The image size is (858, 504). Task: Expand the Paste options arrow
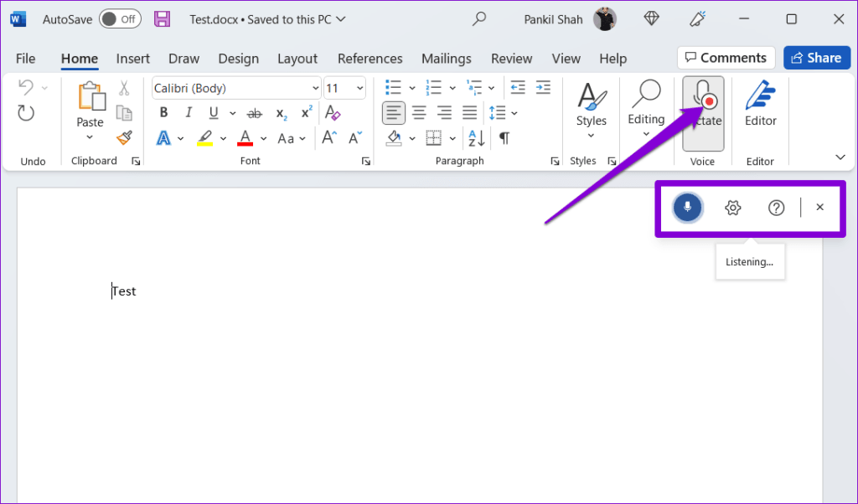click(x=90, y=137)
